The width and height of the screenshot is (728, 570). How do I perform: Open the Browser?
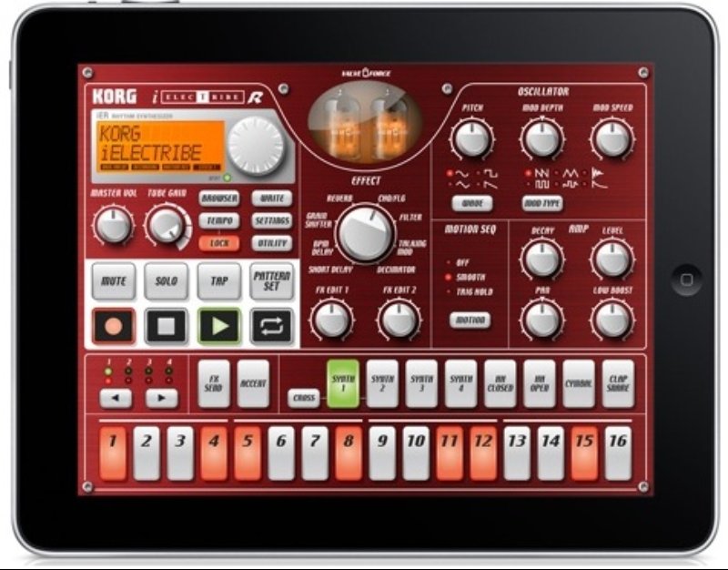(x=219, y=198)
